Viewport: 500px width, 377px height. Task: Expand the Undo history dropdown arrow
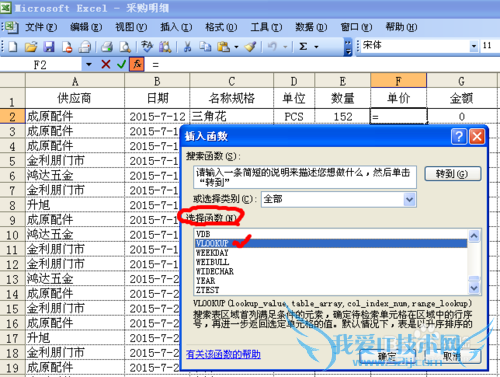coord(285,47)
